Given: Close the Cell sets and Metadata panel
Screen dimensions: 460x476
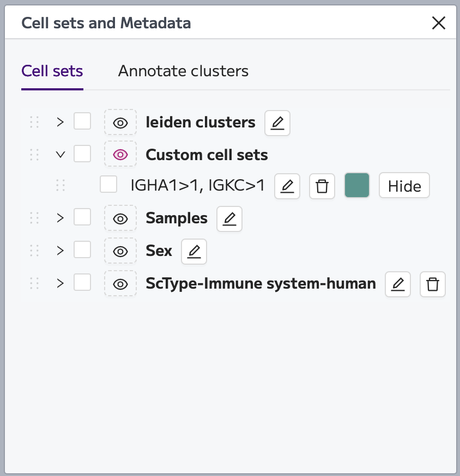Looking at the screenshot, I should (439, 23).
